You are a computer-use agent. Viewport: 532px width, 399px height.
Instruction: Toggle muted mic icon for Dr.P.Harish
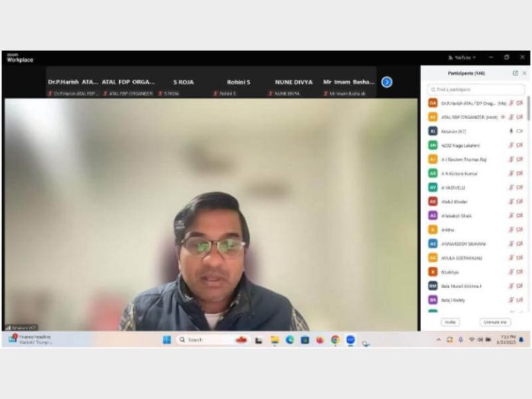point(511,103)
